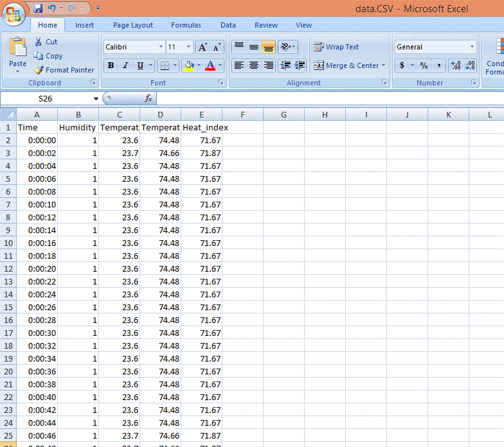The image size is (504, 447).
Task: Open Font dialog launcher
Action: 221,82
